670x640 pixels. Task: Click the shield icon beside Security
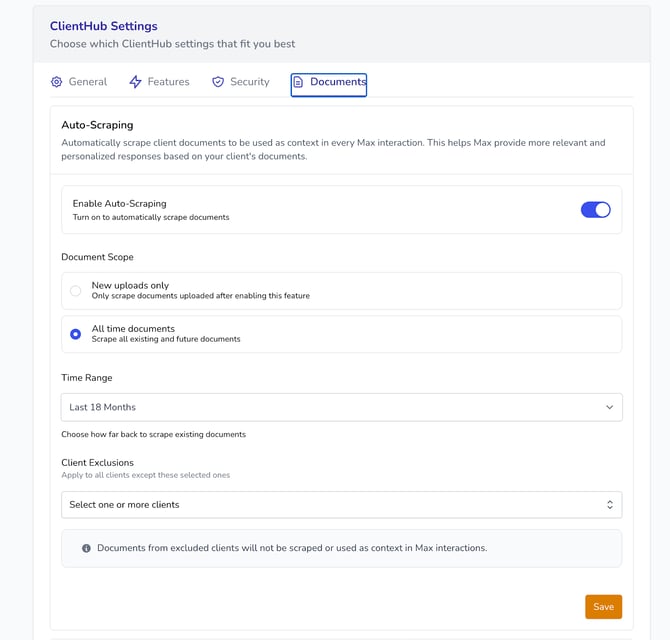point(218,82)
